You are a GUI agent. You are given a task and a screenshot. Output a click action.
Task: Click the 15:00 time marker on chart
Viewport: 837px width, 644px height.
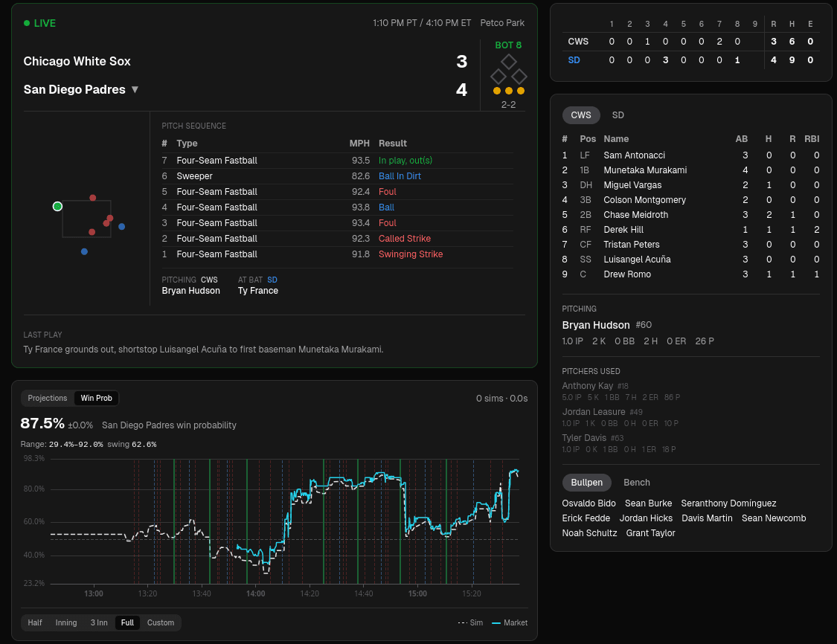point(417,594)
